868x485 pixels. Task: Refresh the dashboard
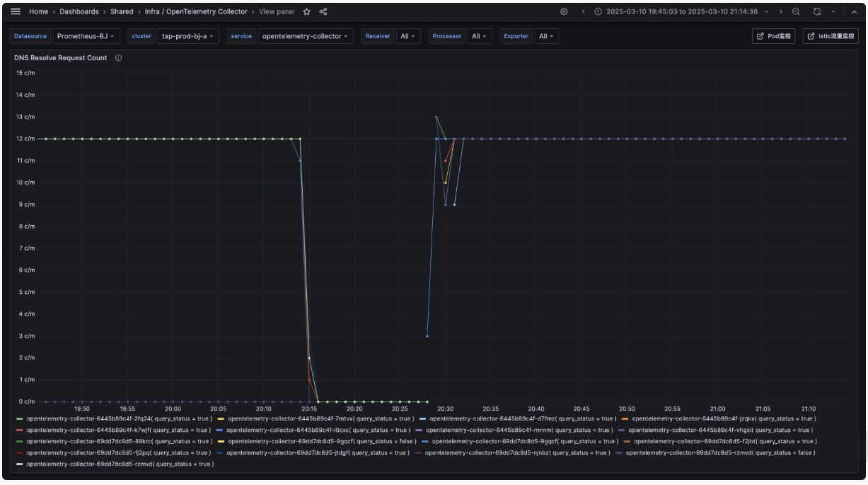pyautogui.click(x=817, y=11)
